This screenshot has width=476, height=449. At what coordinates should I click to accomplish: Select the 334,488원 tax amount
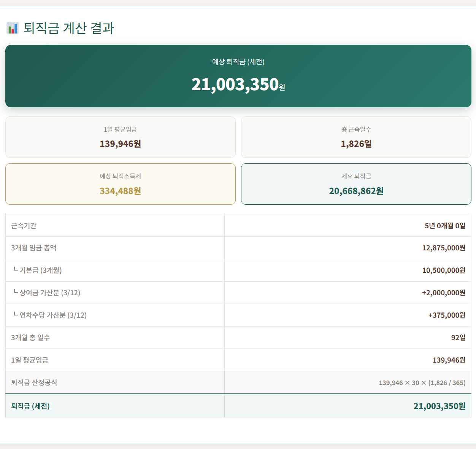pyautogui.click(x=121, y=191)
